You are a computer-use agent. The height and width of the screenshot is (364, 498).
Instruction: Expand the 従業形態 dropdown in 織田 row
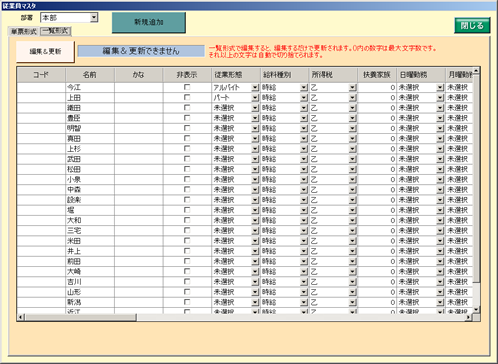pos(255,108)
